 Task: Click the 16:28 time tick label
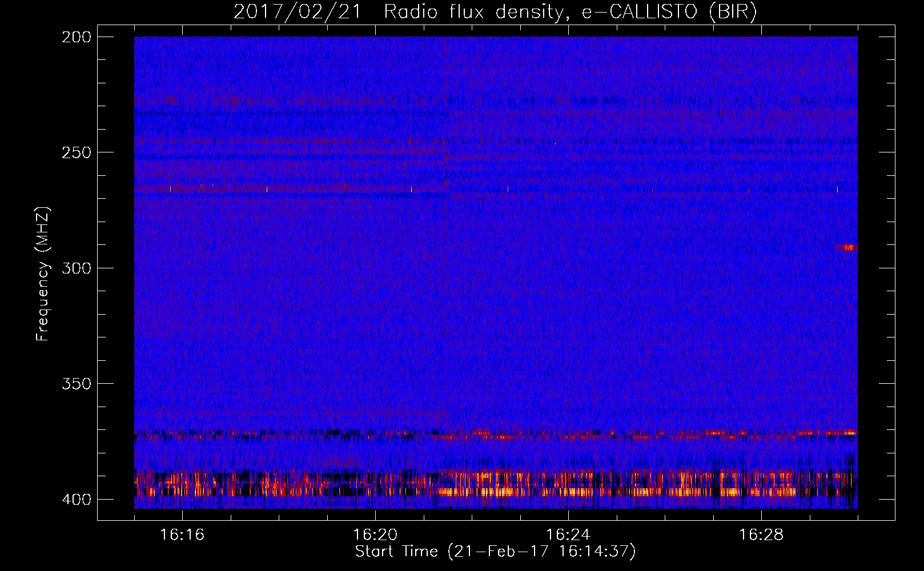761,535
